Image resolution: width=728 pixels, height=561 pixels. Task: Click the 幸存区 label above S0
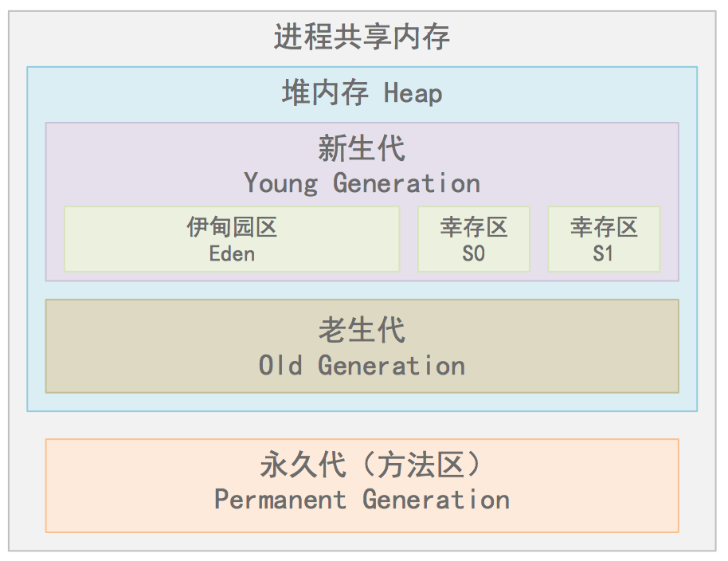[474, 228]
